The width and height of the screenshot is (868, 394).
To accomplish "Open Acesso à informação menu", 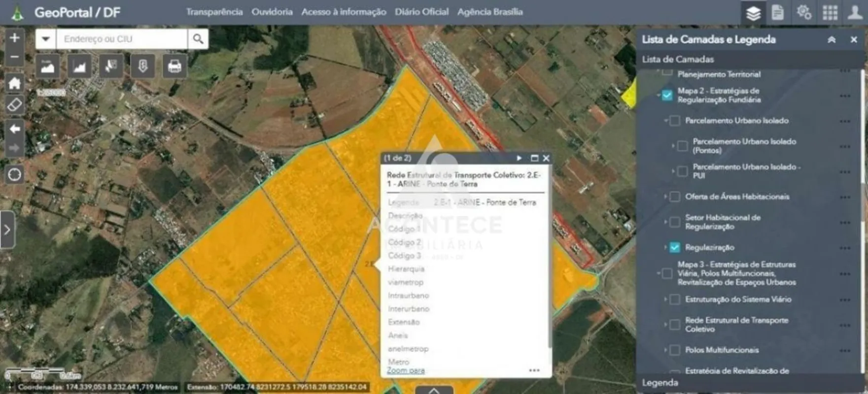I will 344,12.
